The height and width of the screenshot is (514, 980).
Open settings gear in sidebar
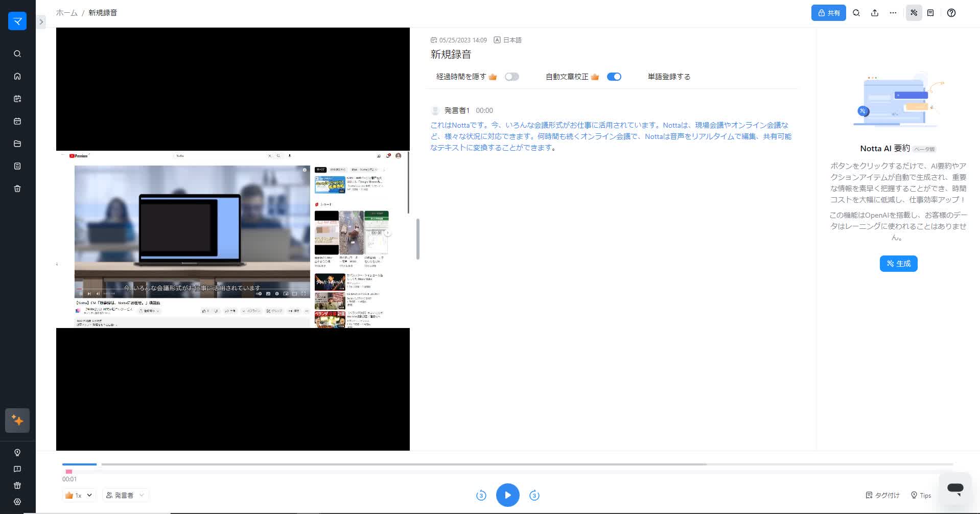[17, 502]
